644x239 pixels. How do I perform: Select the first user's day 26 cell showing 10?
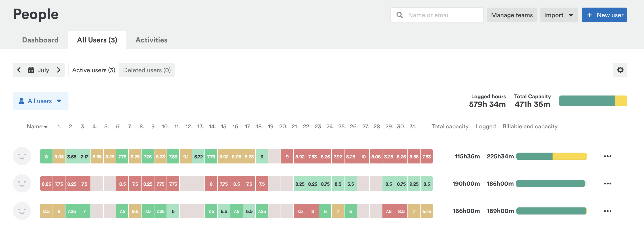(363, 157)
